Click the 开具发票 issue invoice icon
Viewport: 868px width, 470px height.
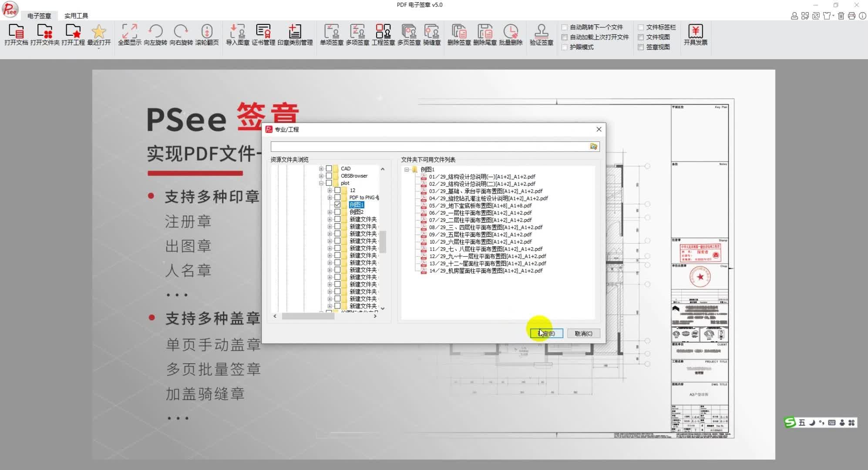coord(695,31)
